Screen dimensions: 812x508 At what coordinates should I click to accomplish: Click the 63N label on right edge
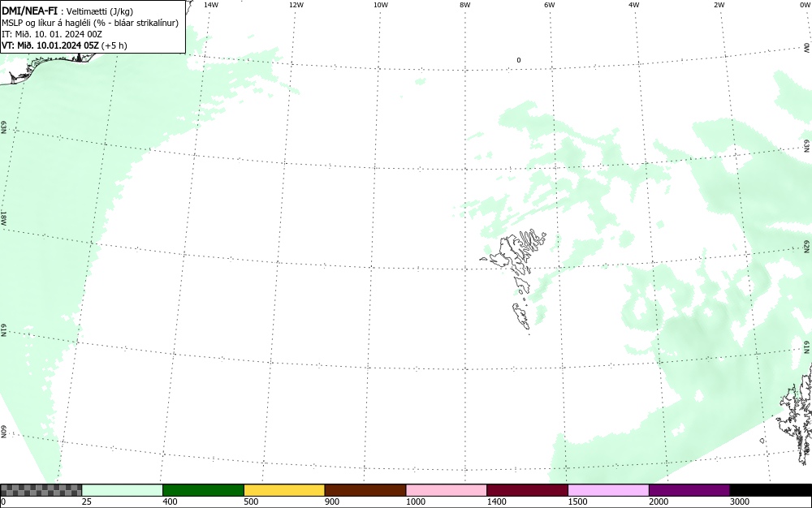tap(807, 145)
